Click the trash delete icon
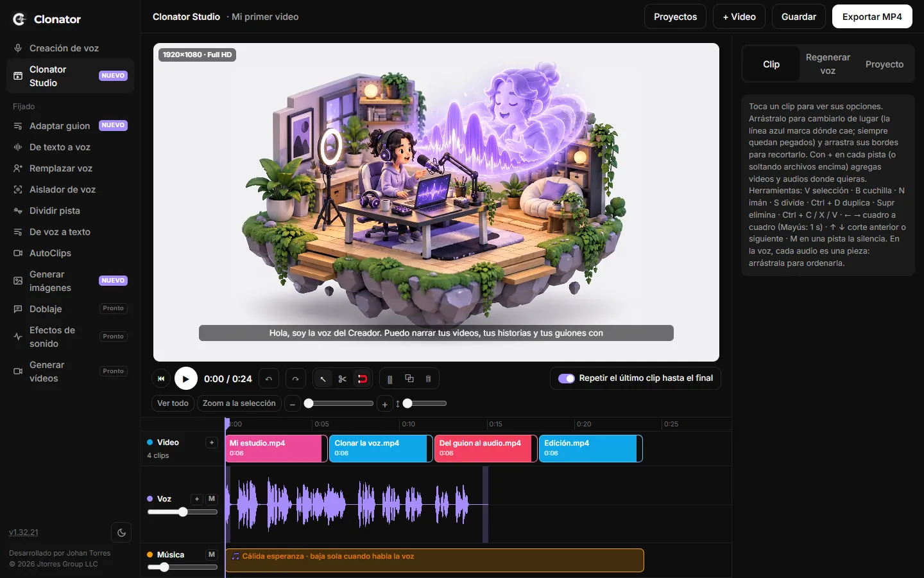Image resolution: width=924 pixels, height=578 pixels. point(429,379)
